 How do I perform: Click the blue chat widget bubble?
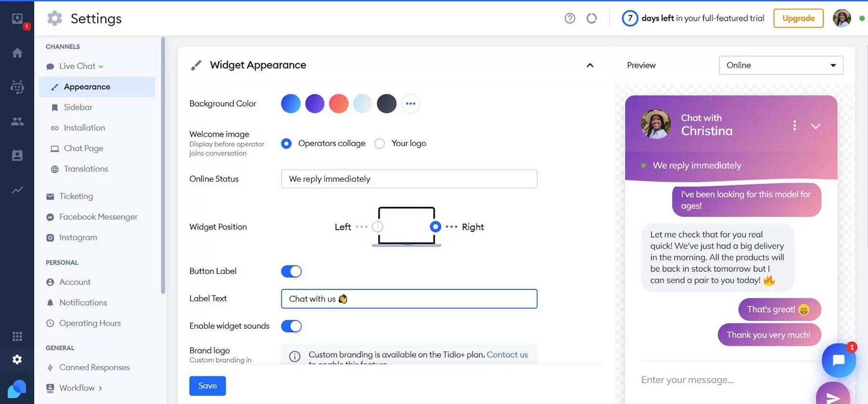coord(839,360)
